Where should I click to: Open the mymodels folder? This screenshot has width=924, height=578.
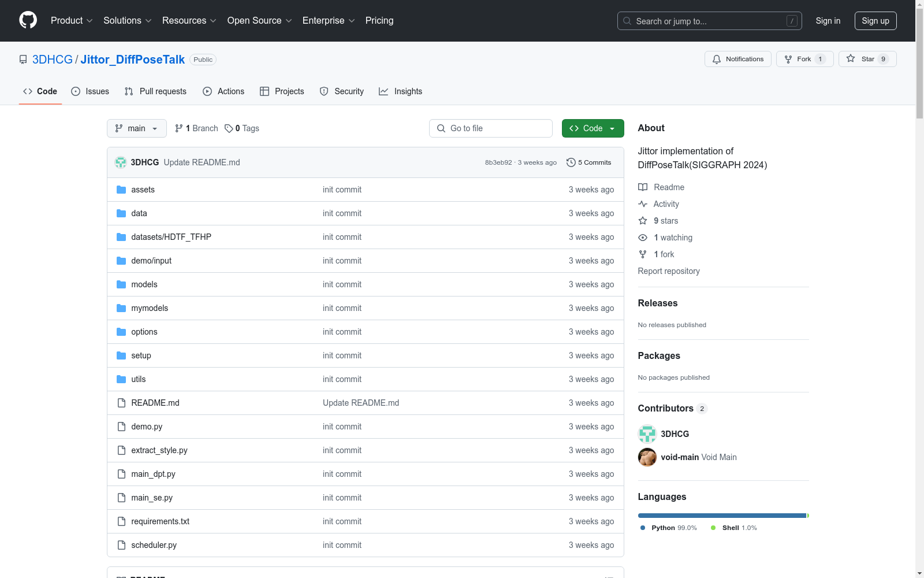click(x=150, y=308)
